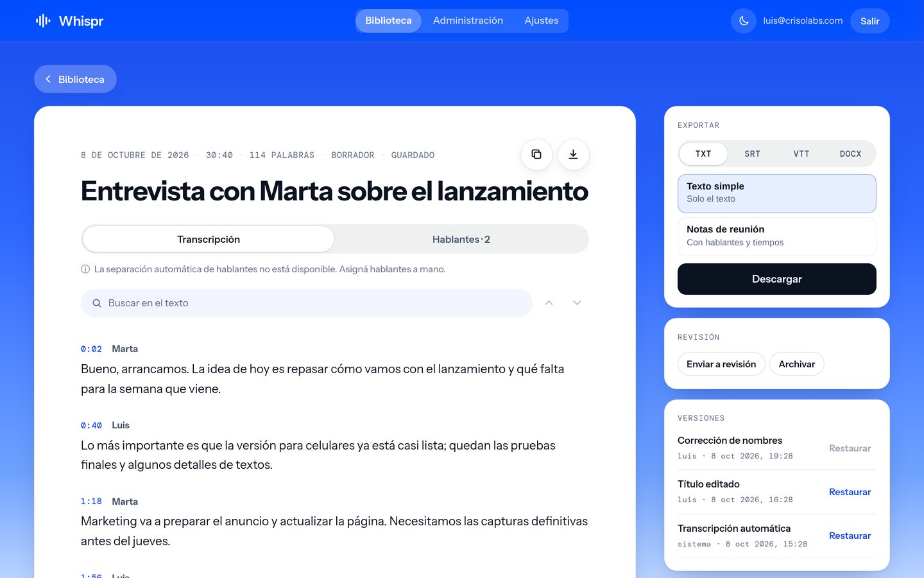
Task: Click the 1:18 timestamp
Action: 91,502
